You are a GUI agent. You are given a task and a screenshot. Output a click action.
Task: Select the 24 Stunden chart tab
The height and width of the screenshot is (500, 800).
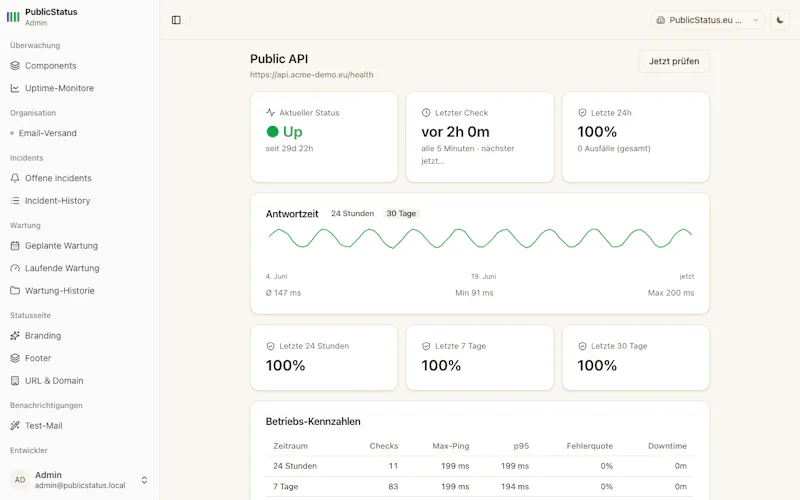[x=352, y=213]
